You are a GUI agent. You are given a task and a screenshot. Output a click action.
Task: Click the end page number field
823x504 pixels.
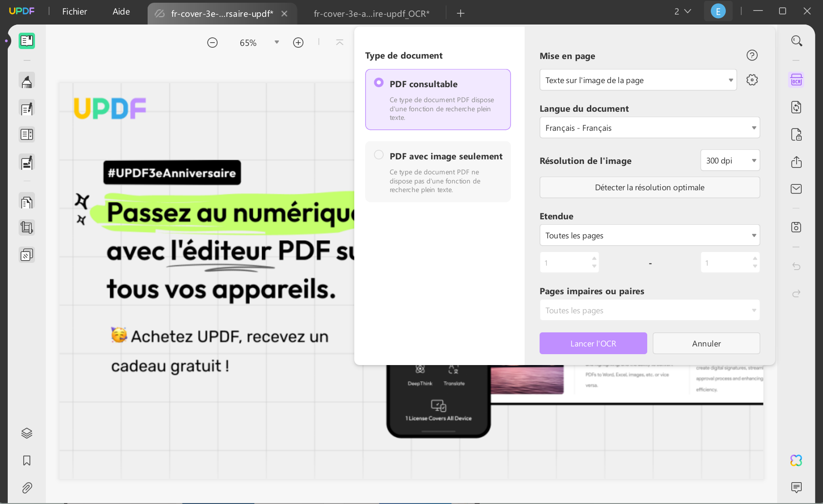(x=730, y=262)
